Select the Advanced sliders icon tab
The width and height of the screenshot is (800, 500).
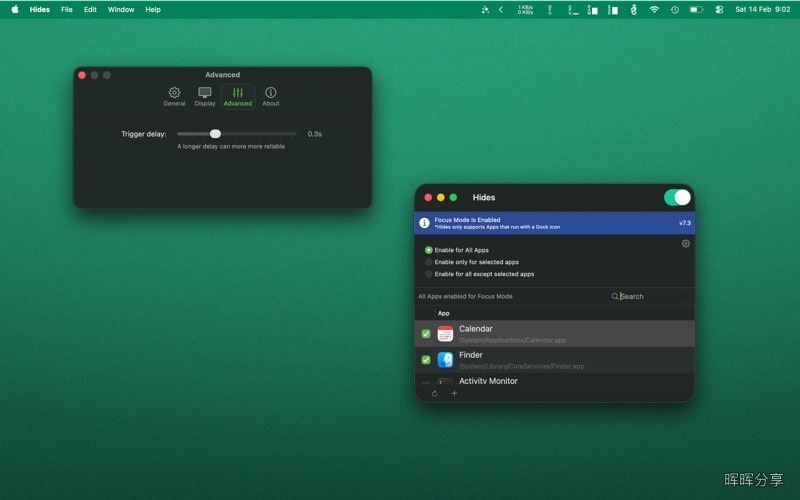(238, 96)
